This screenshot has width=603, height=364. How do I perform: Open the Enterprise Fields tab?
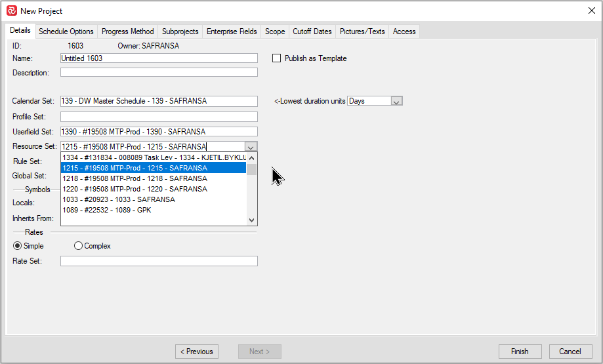tap(232, 31)
